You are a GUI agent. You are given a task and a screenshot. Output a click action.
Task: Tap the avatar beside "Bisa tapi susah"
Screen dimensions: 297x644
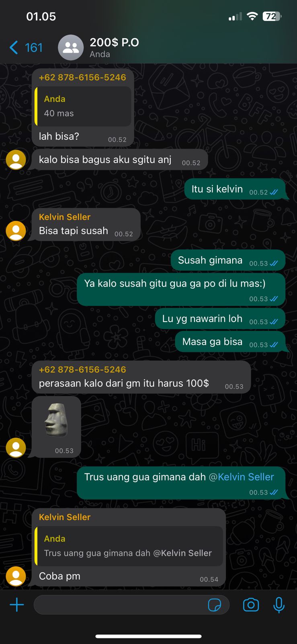(16, 231)
